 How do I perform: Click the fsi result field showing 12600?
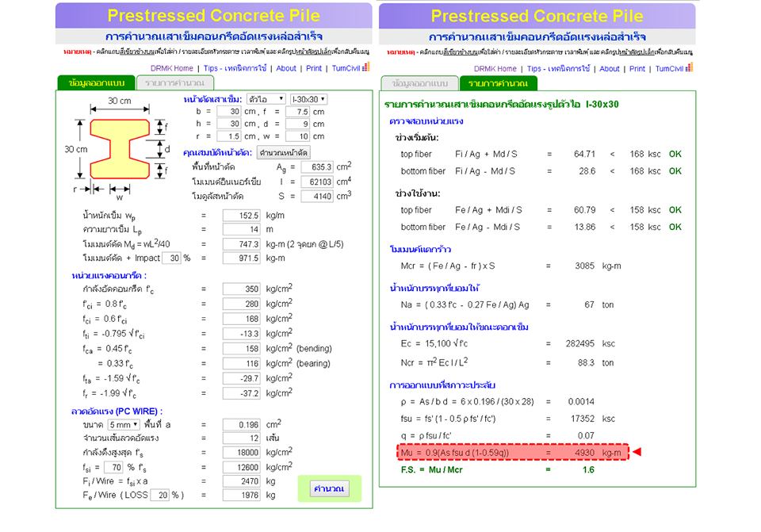pyautogui.click(x=241, y=468)
